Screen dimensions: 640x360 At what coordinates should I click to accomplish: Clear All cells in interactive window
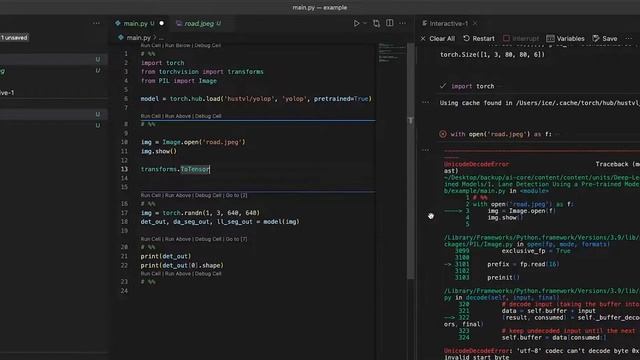[438, 38]
